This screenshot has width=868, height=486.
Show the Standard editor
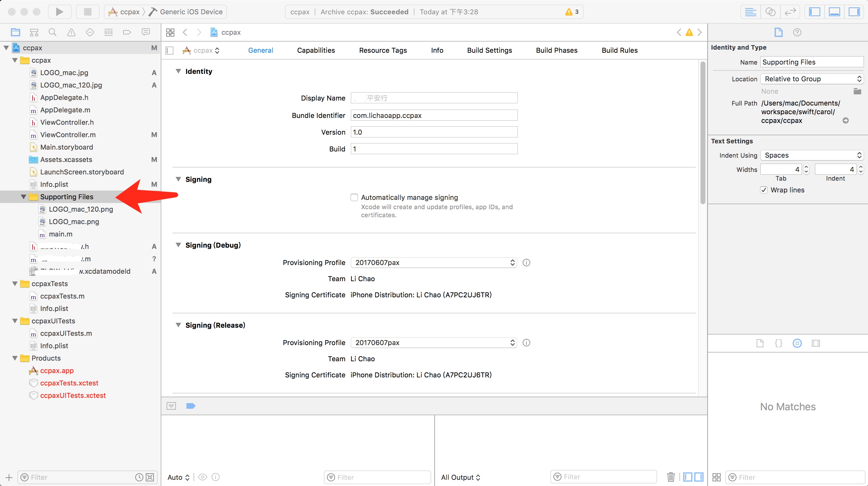750,12
